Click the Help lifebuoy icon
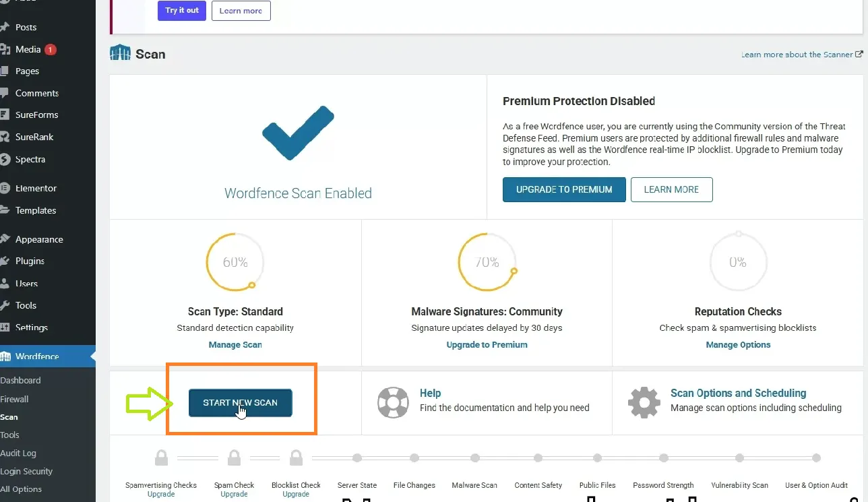This screenshot has height=502, width=868. click(x=393, y=403)
